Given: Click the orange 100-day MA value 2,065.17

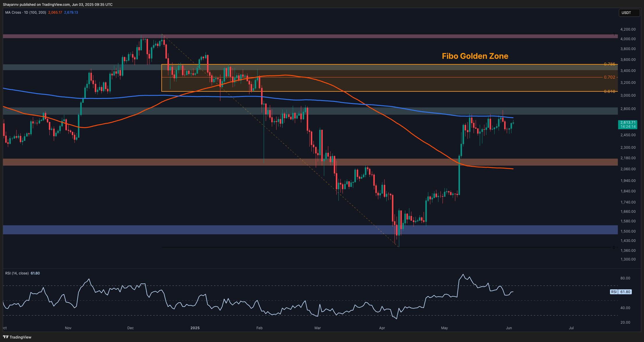Looking at the screenshot, I should point(55,13).
